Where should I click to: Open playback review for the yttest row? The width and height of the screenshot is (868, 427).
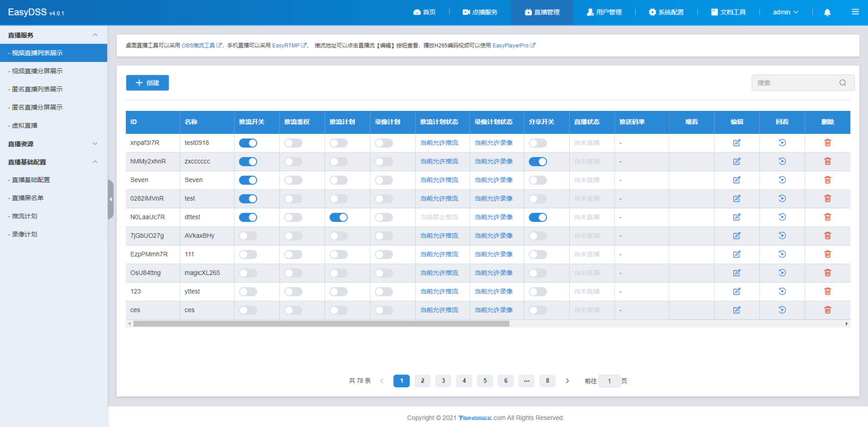click(782, 292)
